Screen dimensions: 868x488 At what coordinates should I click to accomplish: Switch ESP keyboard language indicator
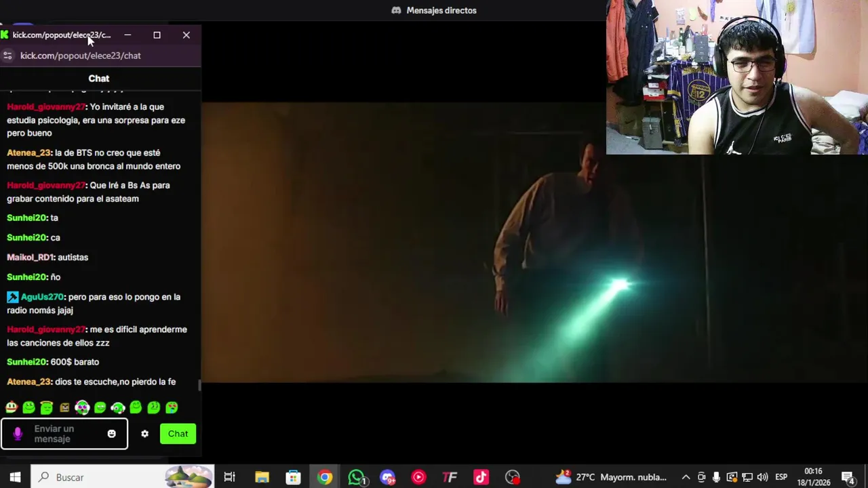[781, 477]
